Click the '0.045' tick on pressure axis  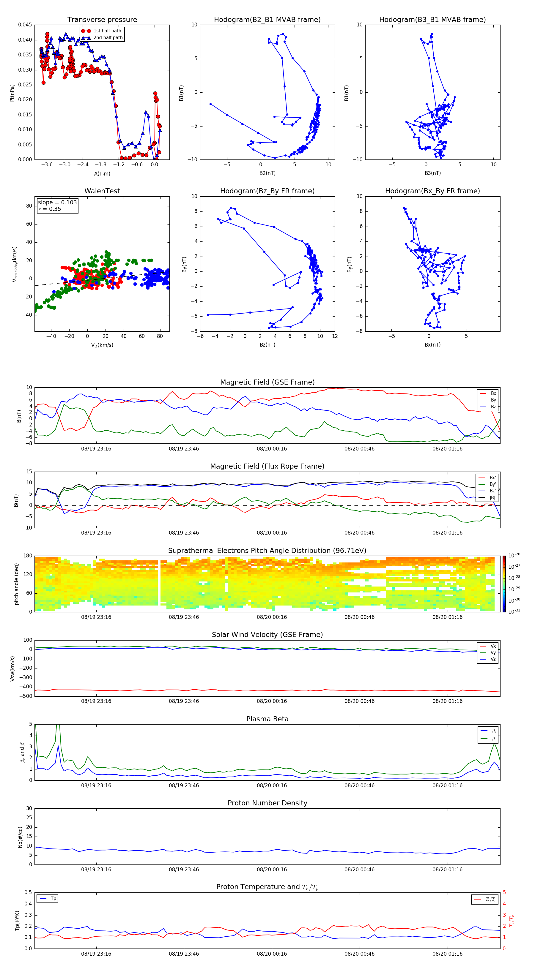25,25
